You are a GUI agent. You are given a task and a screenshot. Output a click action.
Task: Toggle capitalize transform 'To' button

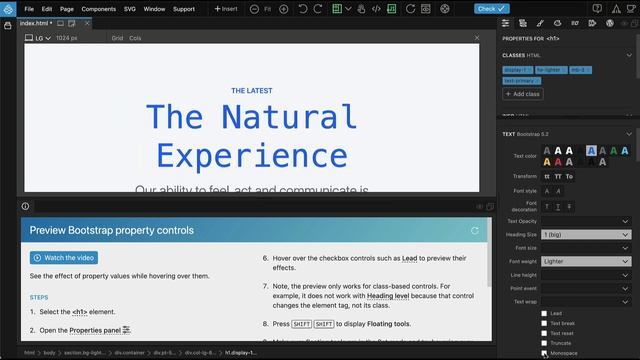click(569, 176)
